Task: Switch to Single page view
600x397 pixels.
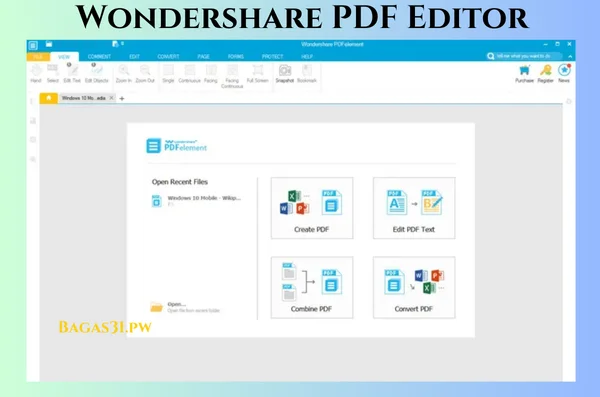Action: point(168,74)
